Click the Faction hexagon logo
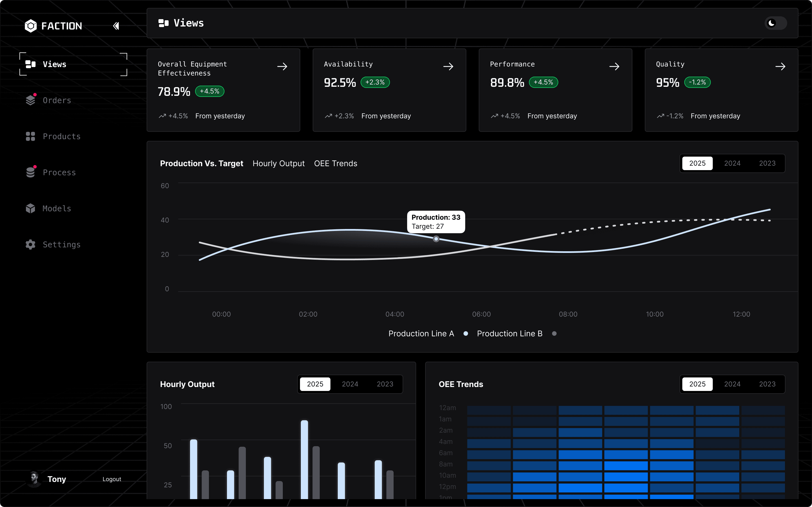This screenshot has width=812, height=507. coord(30,26)
